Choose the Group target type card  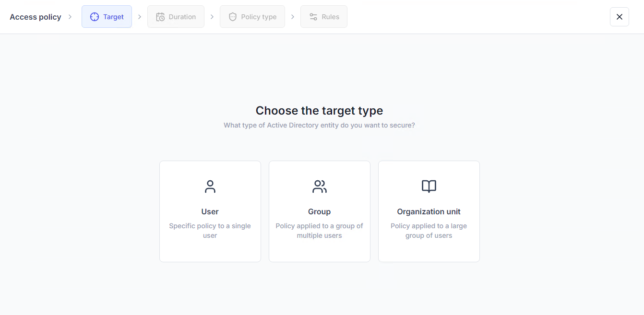point(320,211)
